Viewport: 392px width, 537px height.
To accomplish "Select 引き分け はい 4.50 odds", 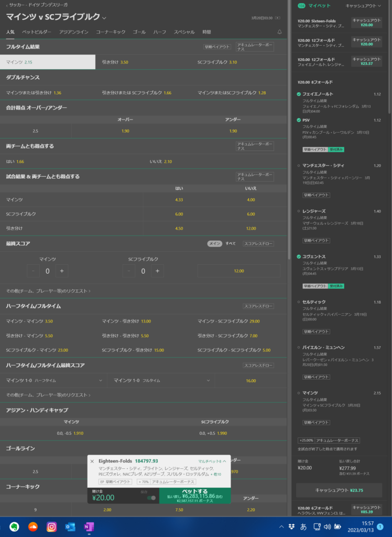I will pyautogui.click(x=179, y=229).
